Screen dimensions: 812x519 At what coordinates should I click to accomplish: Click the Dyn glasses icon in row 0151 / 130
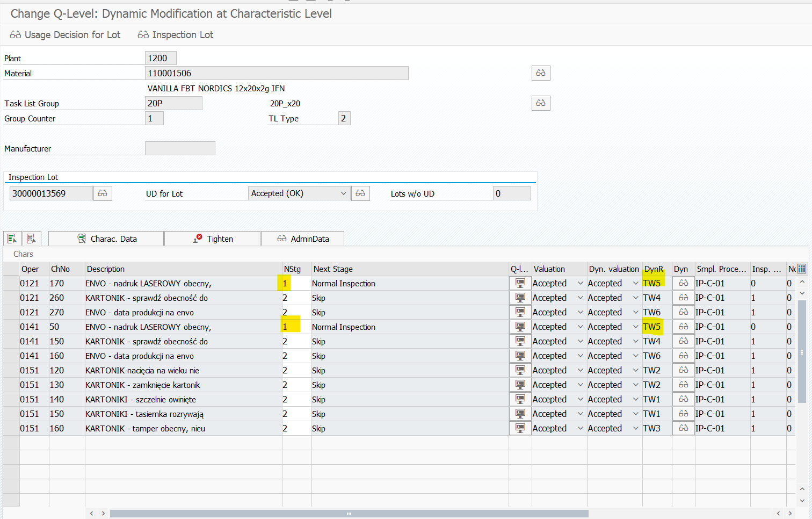pos(683,385)
